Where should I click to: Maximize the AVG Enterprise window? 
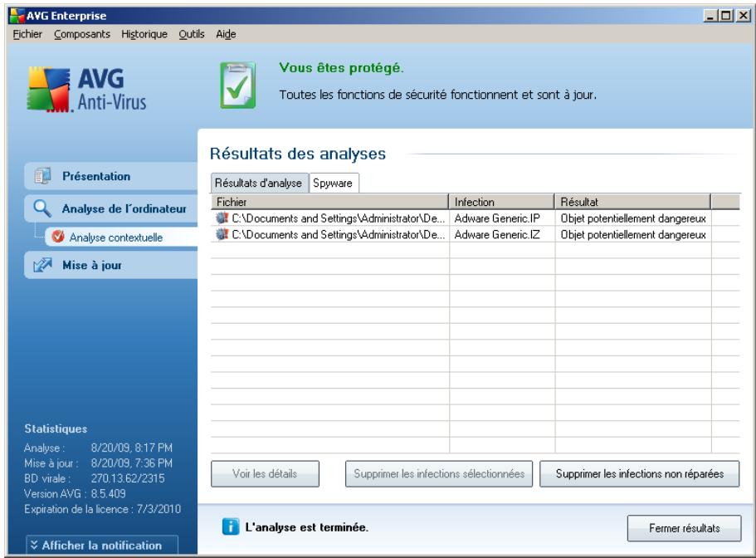725,16
